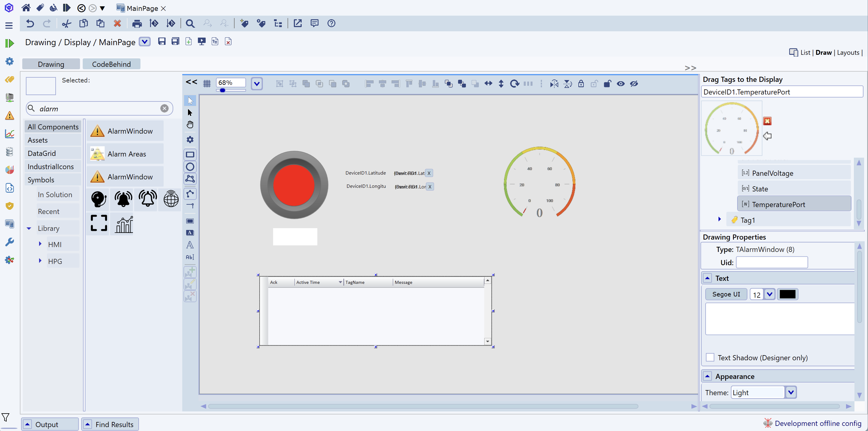Click the Uid input field

tap(772, 262)
